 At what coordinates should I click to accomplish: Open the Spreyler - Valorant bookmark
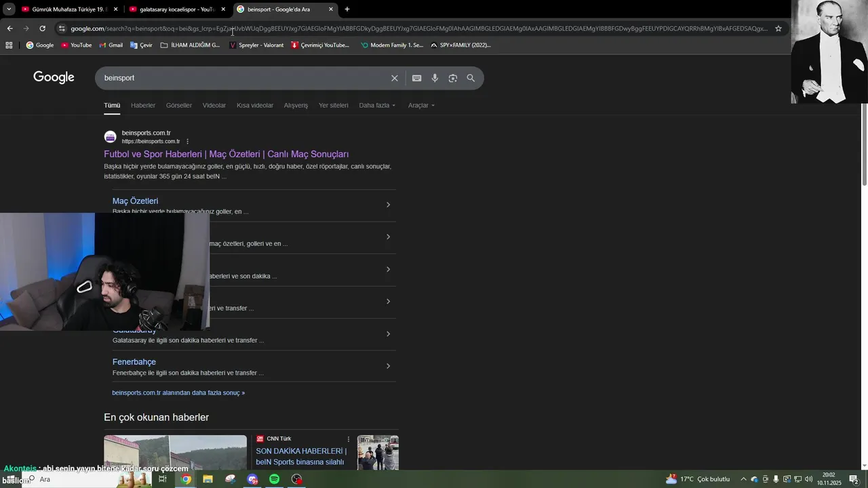click(256, 45)
